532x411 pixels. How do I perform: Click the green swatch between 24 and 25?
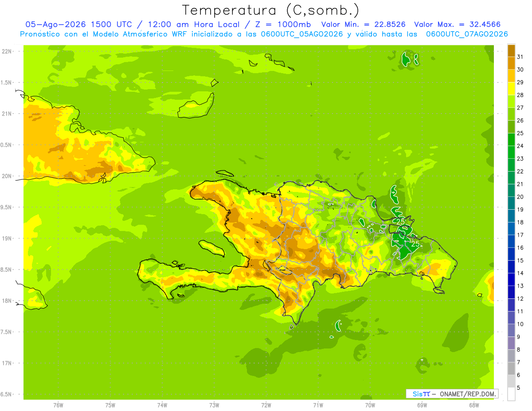click(x=511, y=139)
